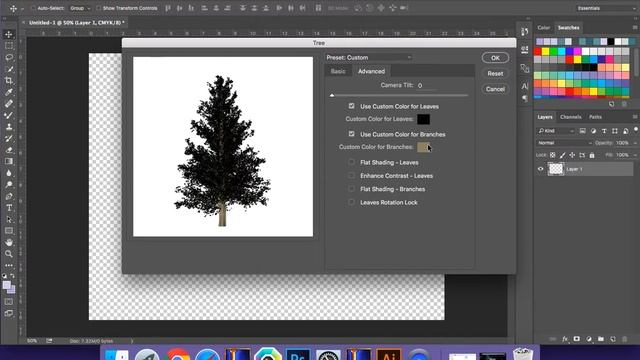Switch to the Channels tab
640x360 pixels.
[x=571, y=117]
